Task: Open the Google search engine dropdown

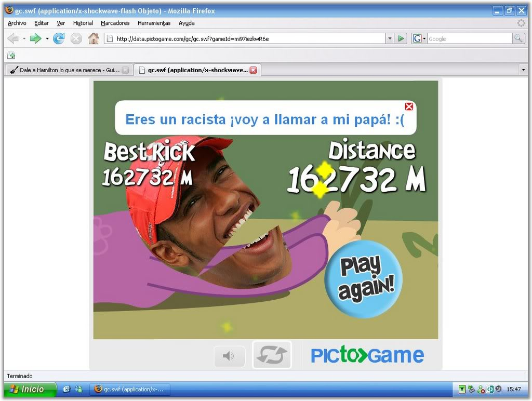Action: [x=419, y=38]
